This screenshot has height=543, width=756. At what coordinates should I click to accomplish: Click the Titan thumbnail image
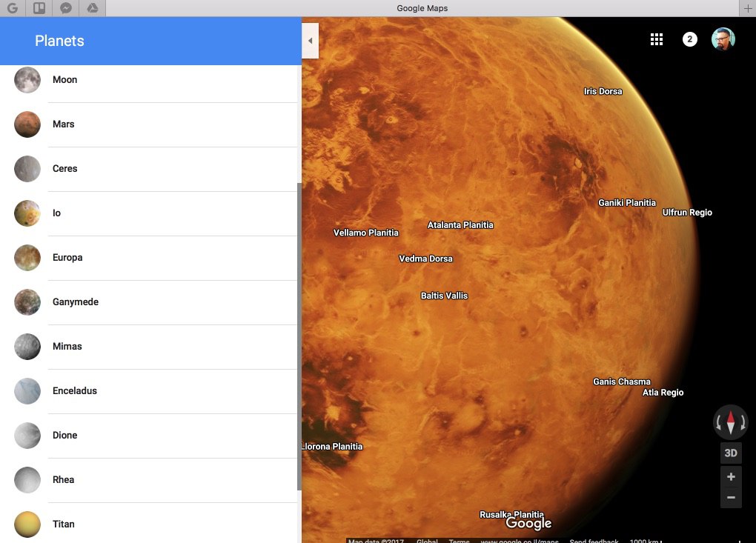coord(27,524)
